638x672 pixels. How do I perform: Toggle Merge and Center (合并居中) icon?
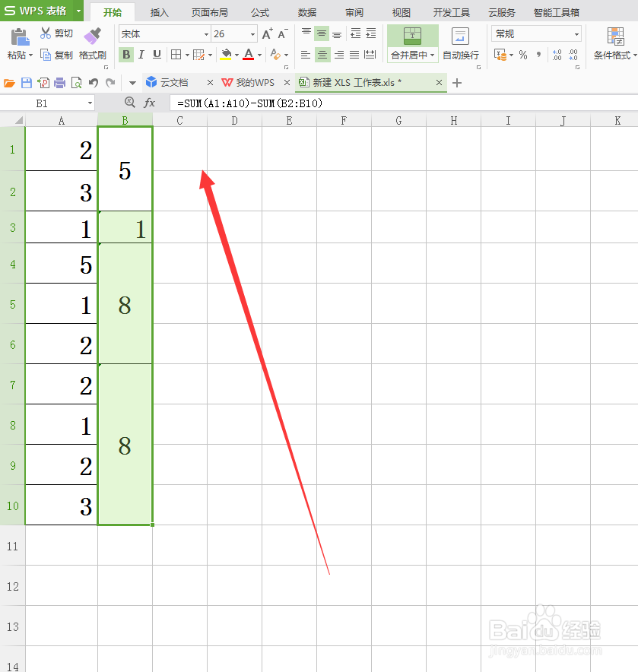point(412,36)
